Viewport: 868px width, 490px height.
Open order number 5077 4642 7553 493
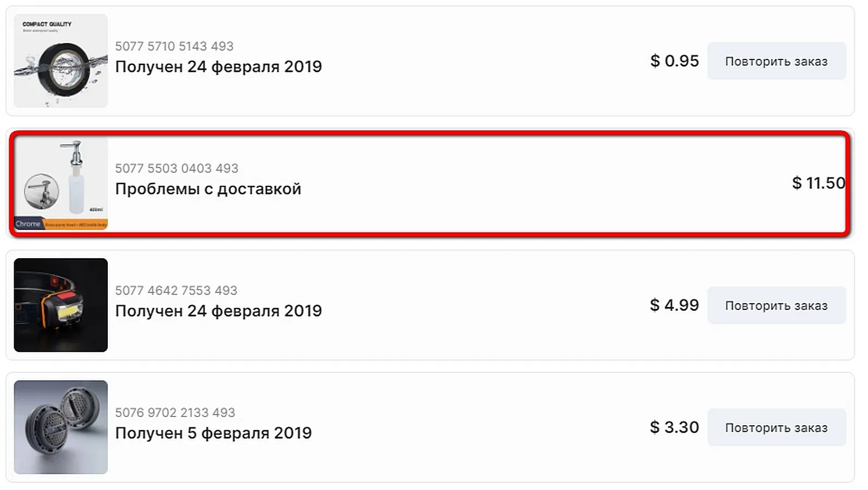coord(176,290)
